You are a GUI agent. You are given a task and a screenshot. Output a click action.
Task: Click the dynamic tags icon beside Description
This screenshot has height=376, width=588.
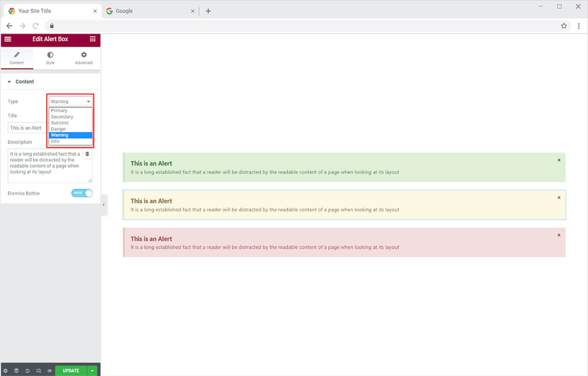[x=87, y=153]
